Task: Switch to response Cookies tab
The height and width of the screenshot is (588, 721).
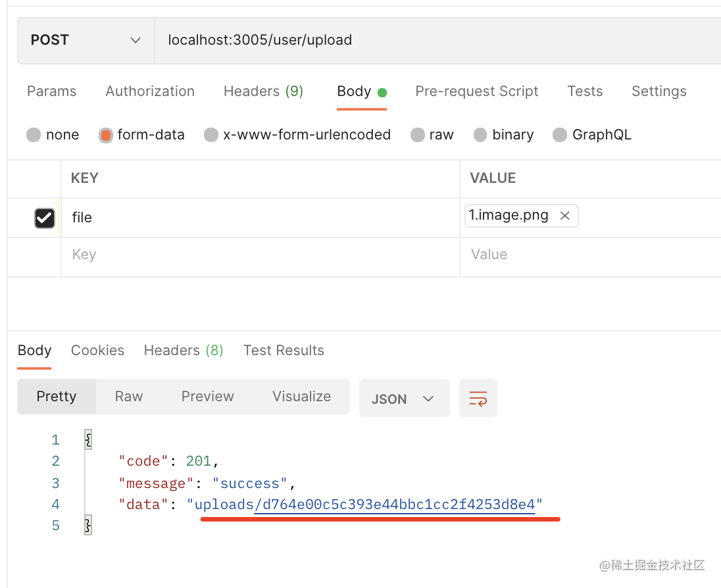Action: (x=97, y=351)
